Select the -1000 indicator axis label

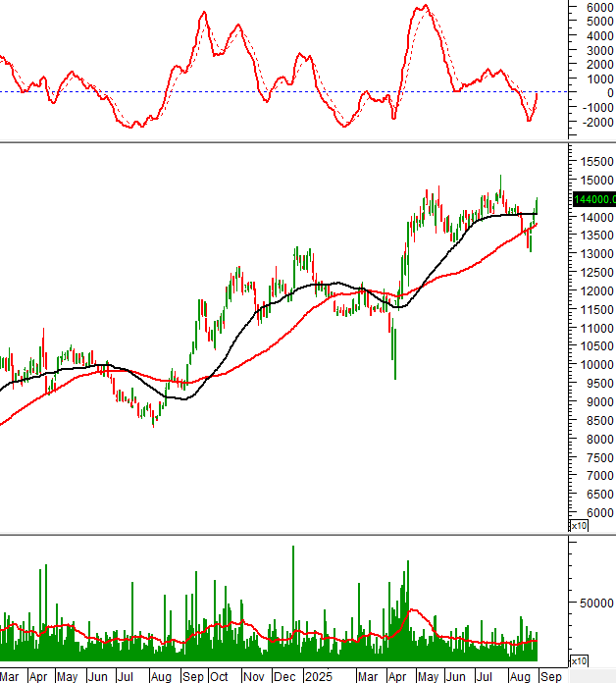point(597,108)
